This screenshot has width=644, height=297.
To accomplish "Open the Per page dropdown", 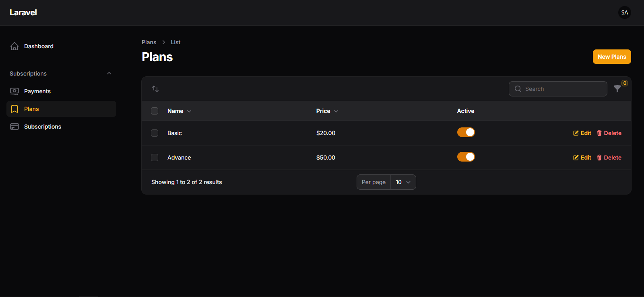I will [403, 182].
